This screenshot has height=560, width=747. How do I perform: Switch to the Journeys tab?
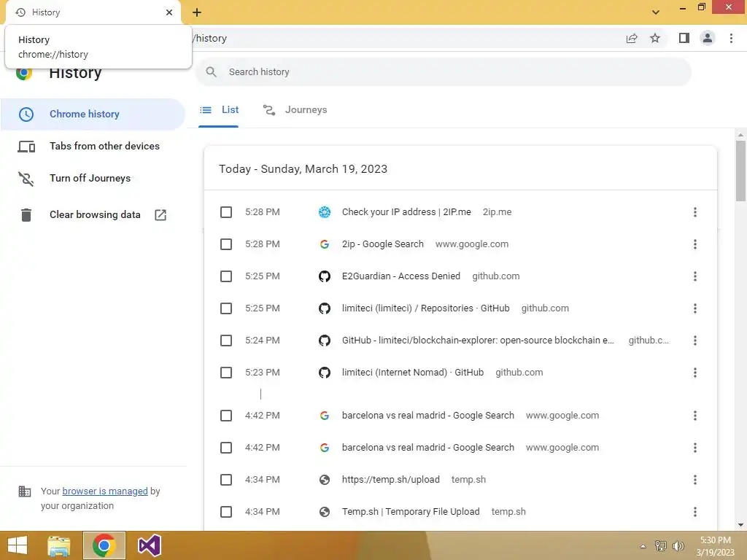[295, 110]
